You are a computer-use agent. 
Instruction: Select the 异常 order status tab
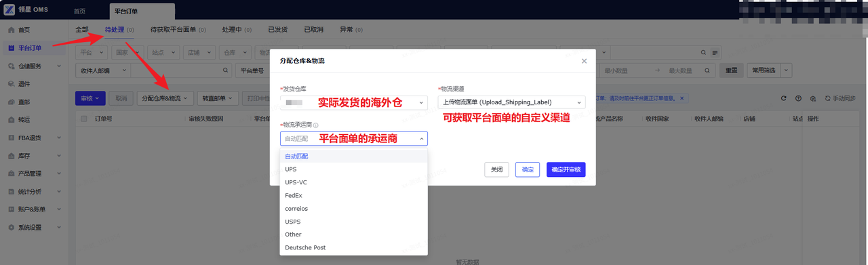coord(351,30)
